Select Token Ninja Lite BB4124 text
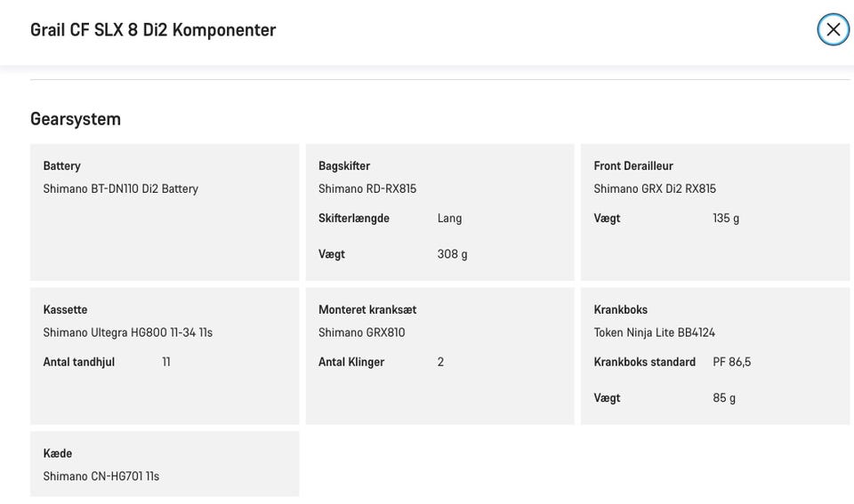This screenshot has height=504, width=854. 655,332
